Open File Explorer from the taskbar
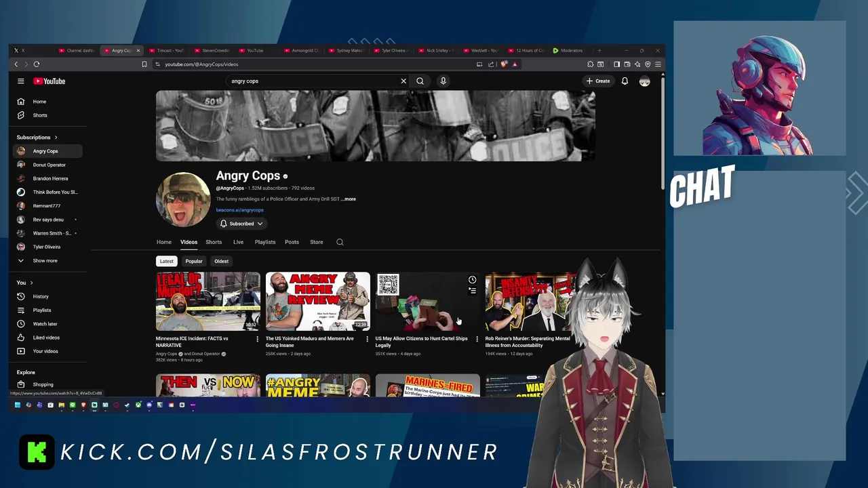 point(62,405)
